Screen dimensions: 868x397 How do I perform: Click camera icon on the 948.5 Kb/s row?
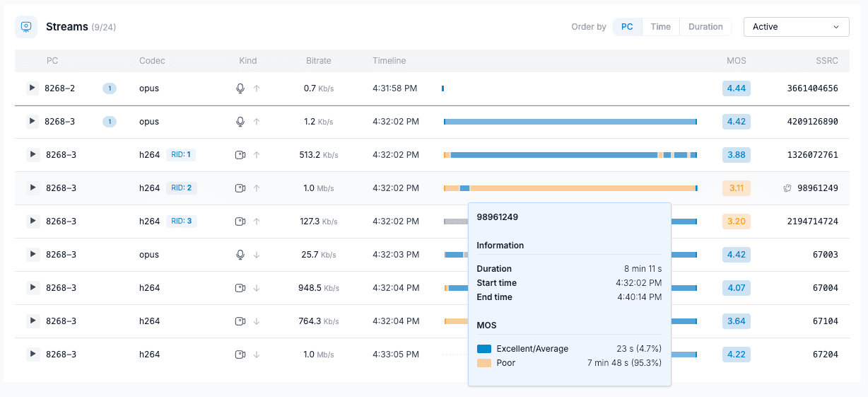pos(240,288)
